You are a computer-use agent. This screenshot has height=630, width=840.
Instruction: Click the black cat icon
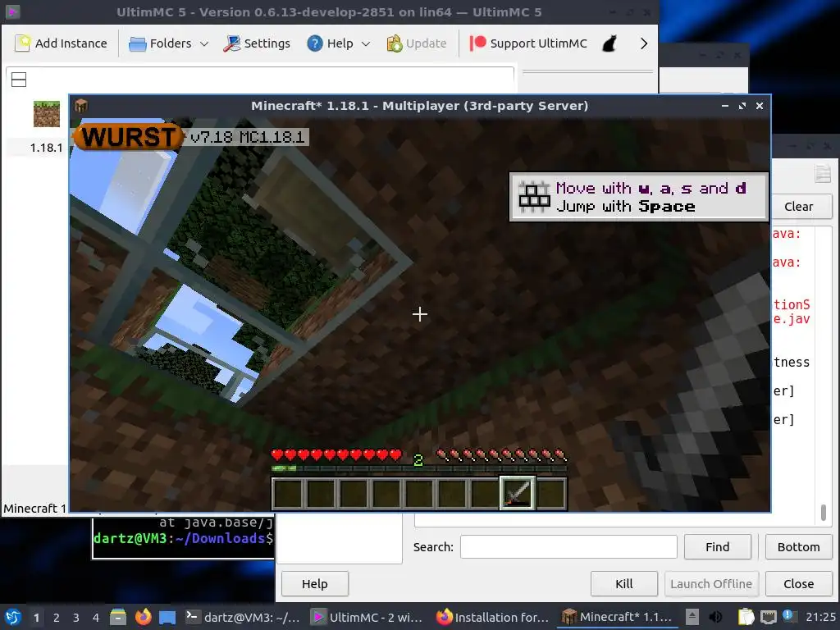609,43
